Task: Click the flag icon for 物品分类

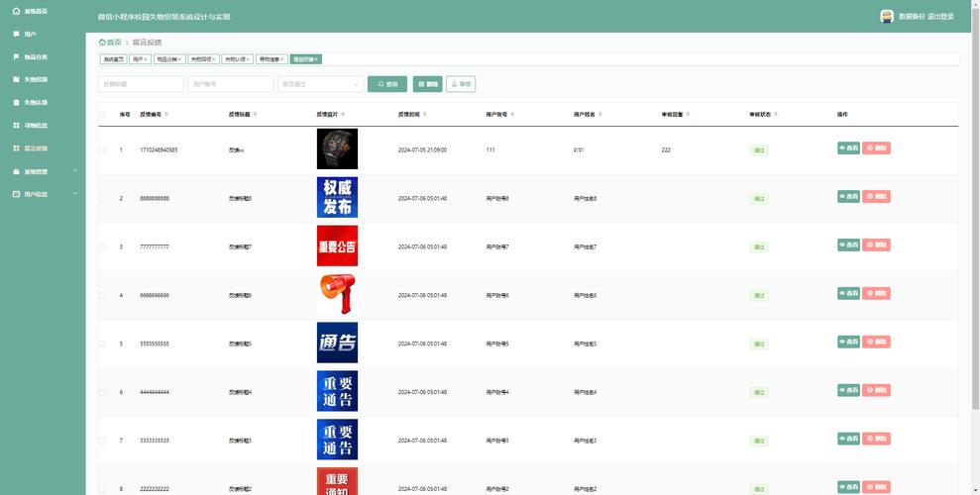Action: tap(16, 56)
